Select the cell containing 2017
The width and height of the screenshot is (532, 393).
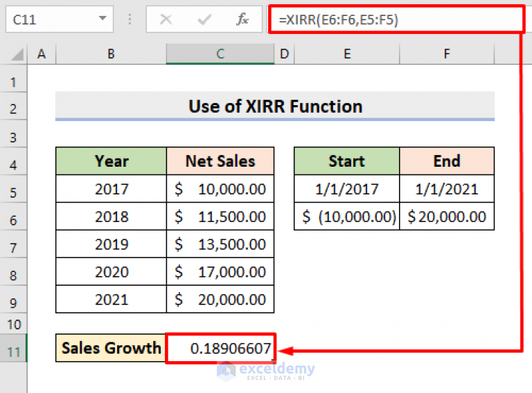(x=111, y=189)
